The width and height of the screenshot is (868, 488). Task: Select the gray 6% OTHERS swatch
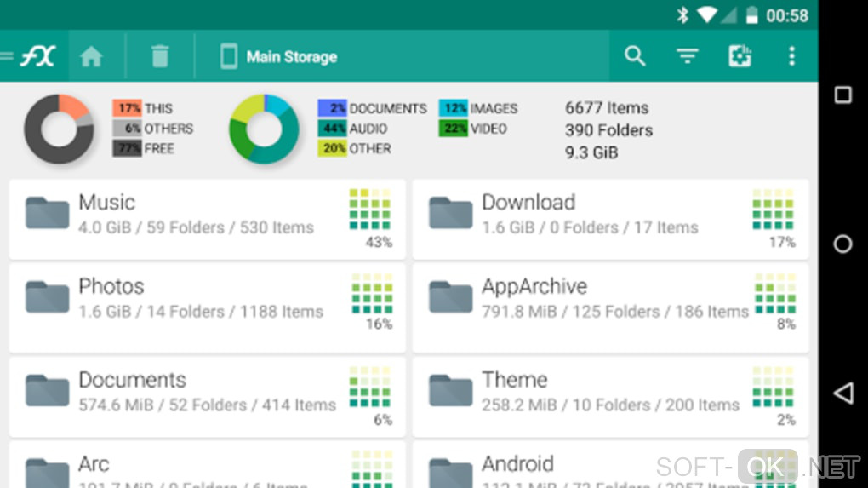(x=128, y=129)
